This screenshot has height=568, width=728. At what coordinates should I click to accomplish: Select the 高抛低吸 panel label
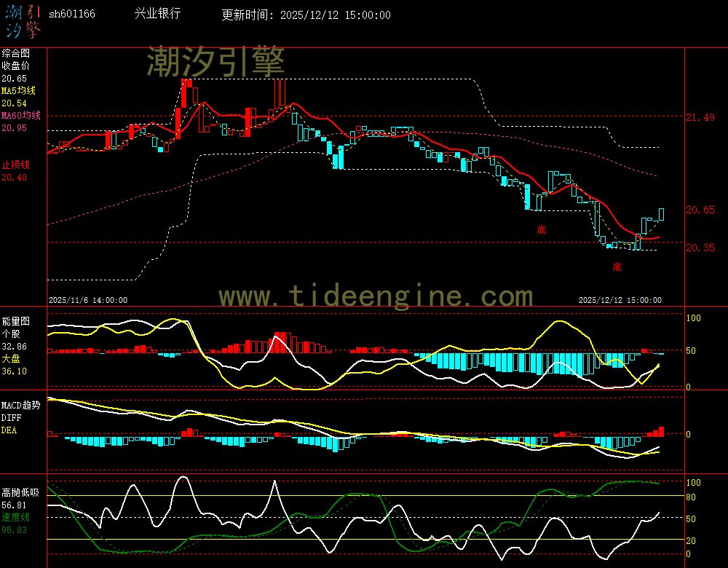(20, 492)
